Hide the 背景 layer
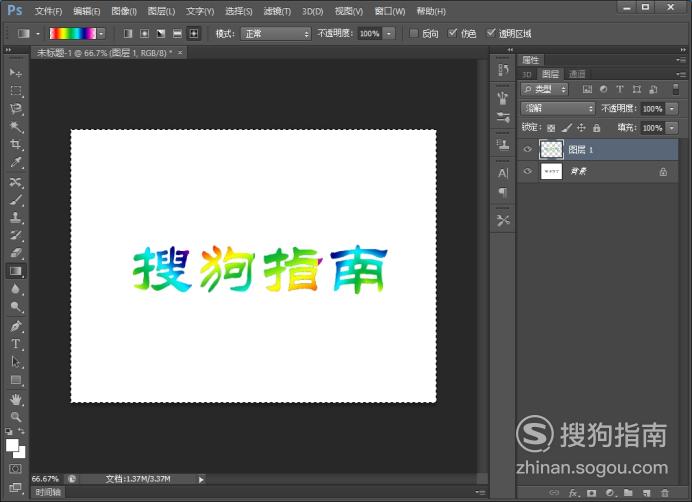 527,171
